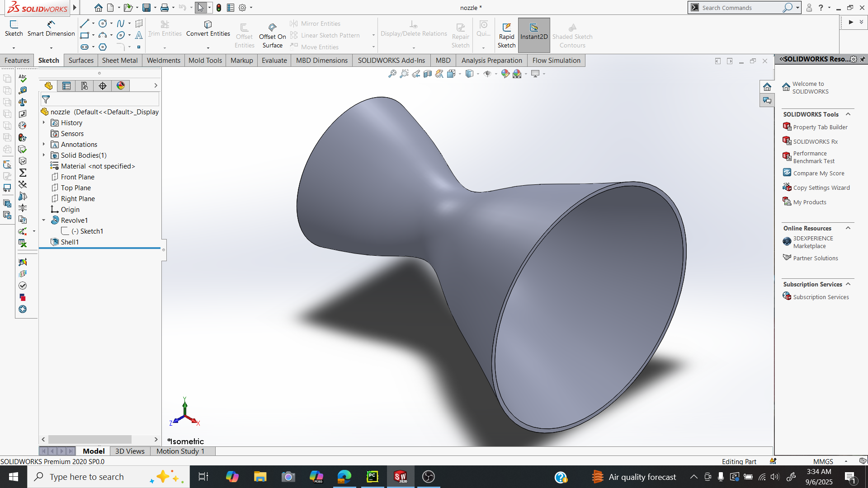
Task: Click the My Products link
Action: pyautogui.click(x=809, y=202)
